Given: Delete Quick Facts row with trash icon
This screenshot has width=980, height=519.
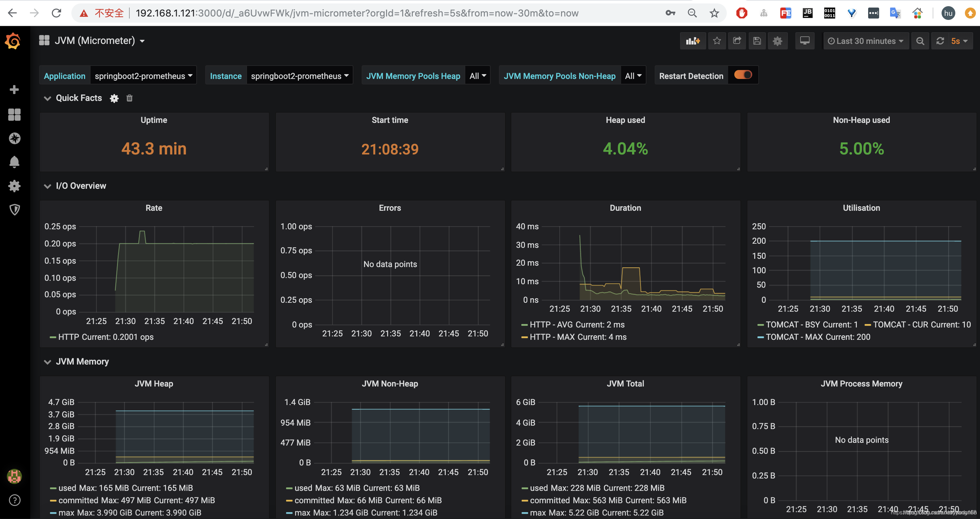Looking at the screenshot, I should click(129, 98).
